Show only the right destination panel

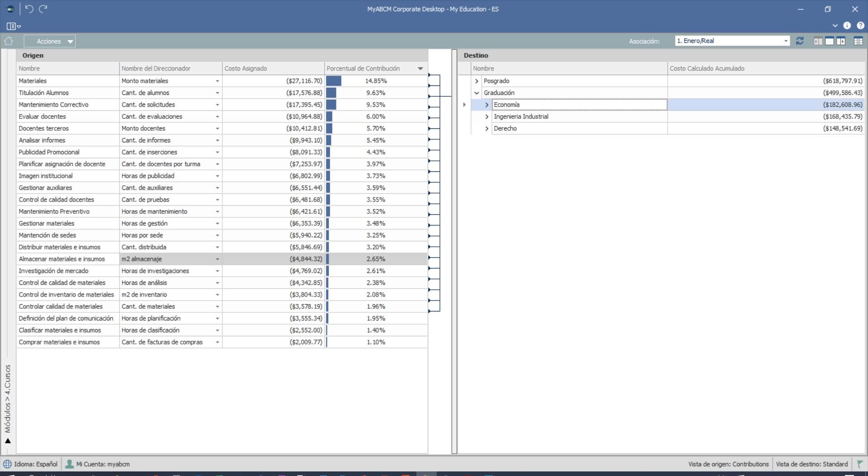tap(841, 41)
